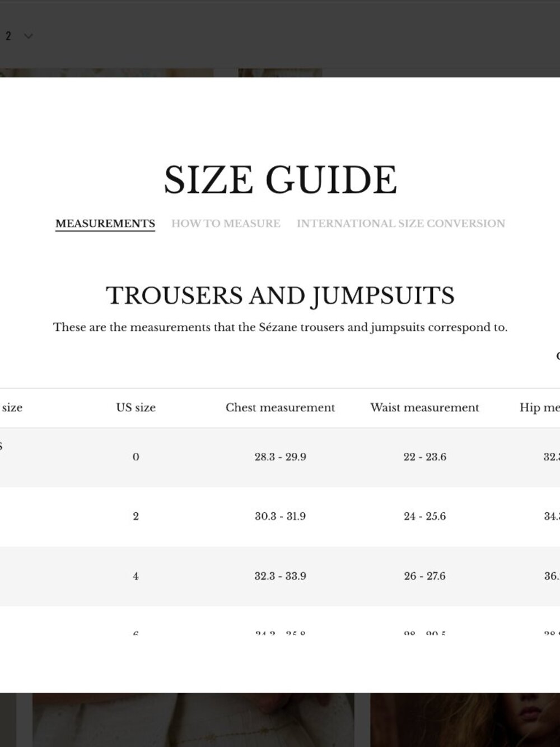560x747 pixels.
Task: Select the US size column header
Action: (136, 408)
